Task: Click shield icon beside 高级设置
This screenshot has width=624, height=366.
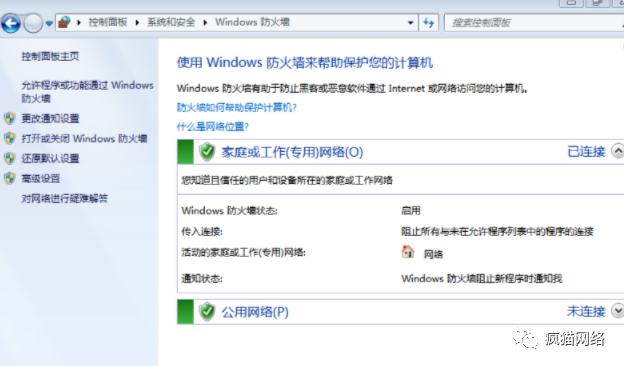Action: pyautogui.click(x=10, y=179)
